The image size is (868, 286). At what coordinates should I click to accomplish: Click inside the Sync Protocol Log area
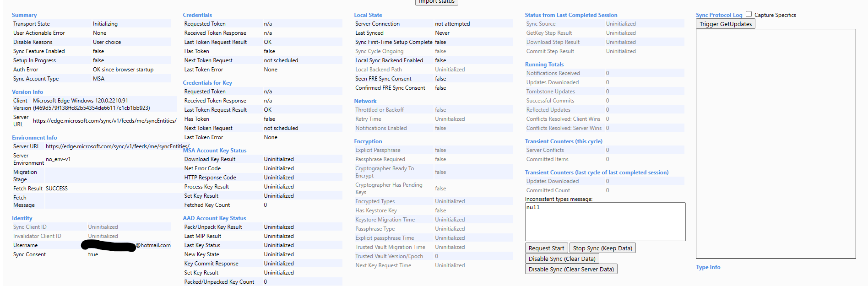click(x=776, y=144)
